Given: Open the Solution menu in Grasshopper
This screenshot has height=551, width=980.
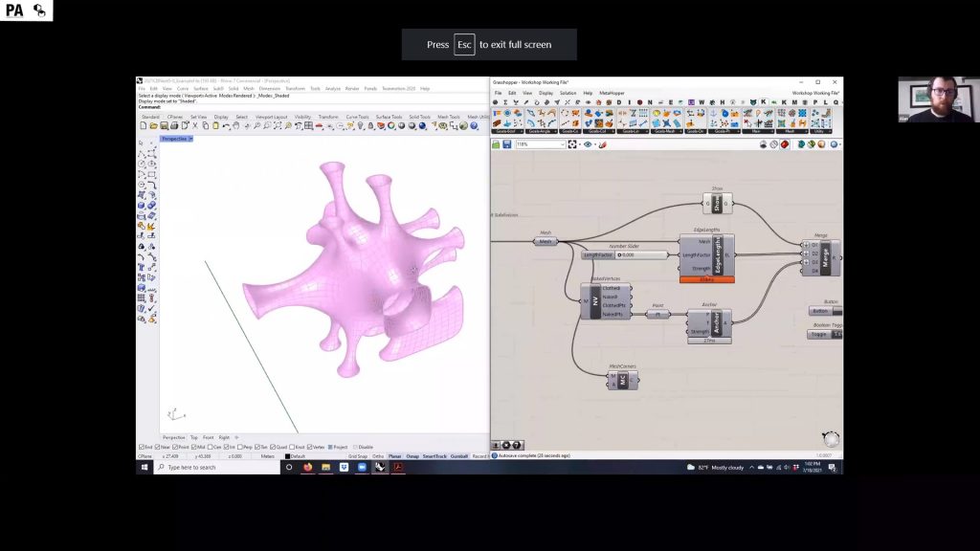Looking at the screenshot, I should [x=571, y=93].
